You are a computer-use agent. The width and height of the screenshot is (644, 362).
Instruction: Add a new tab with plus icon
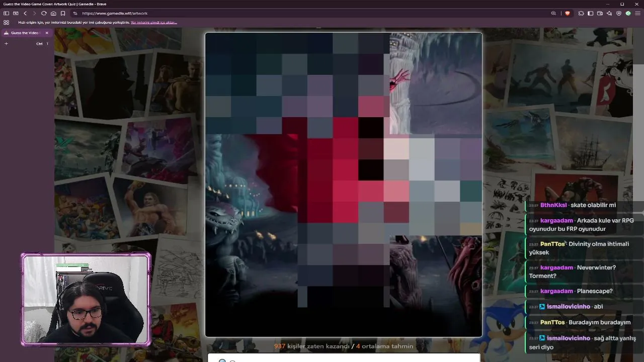[6, 44]
